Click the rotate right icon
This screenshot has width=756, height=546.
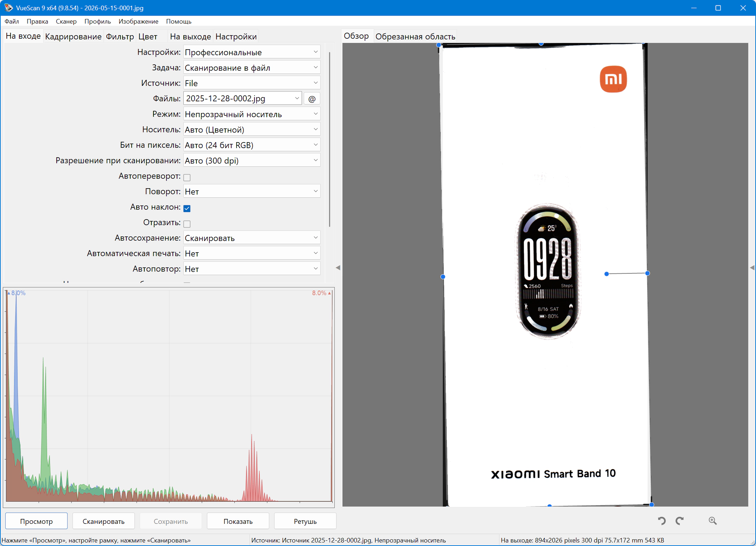click(680, 521)
